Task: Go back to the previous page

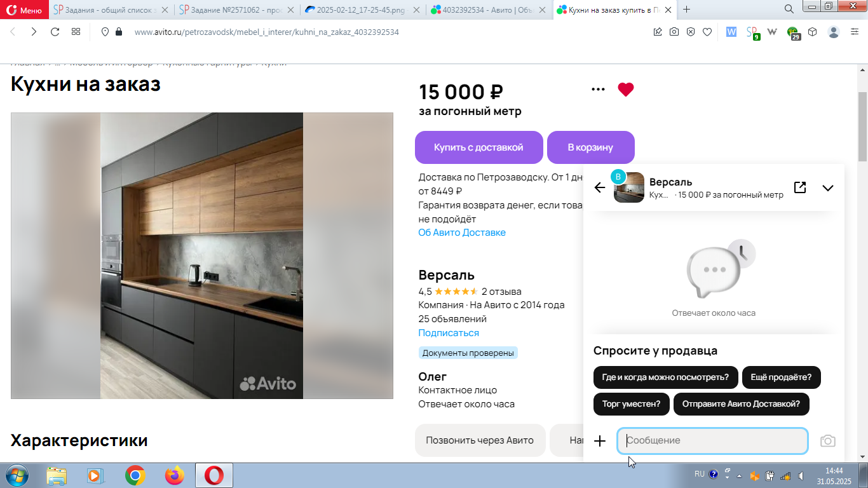Action: pyautogui.click(x=13, y=32)
